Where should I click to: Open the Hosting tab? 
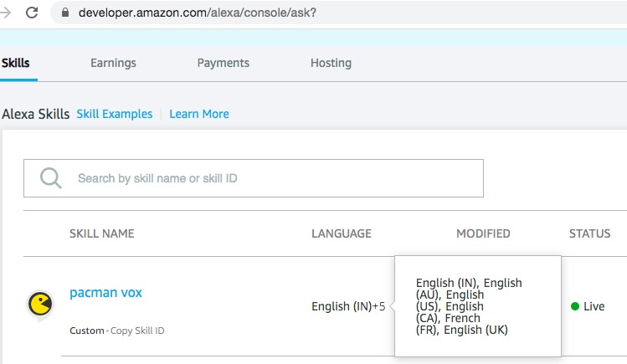[x=331, y=63]
